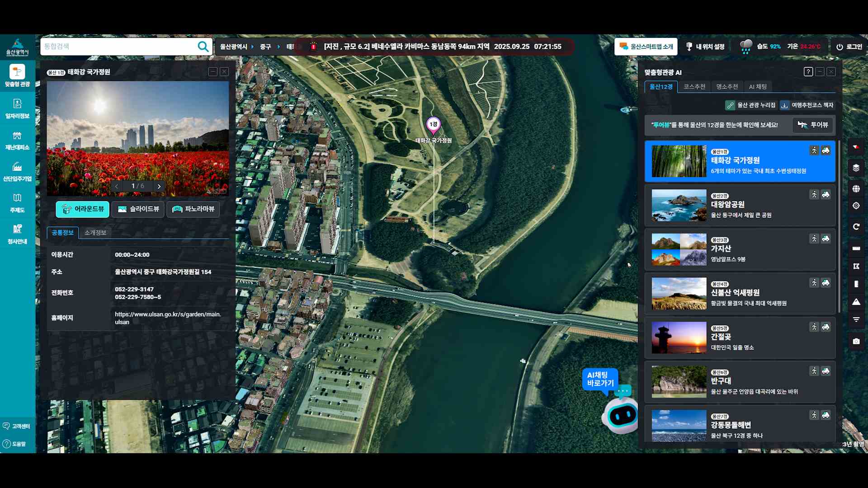Click walking route icon for 대왕암공원
This screenshot has width=868, height=488.
tap(814, 195)
